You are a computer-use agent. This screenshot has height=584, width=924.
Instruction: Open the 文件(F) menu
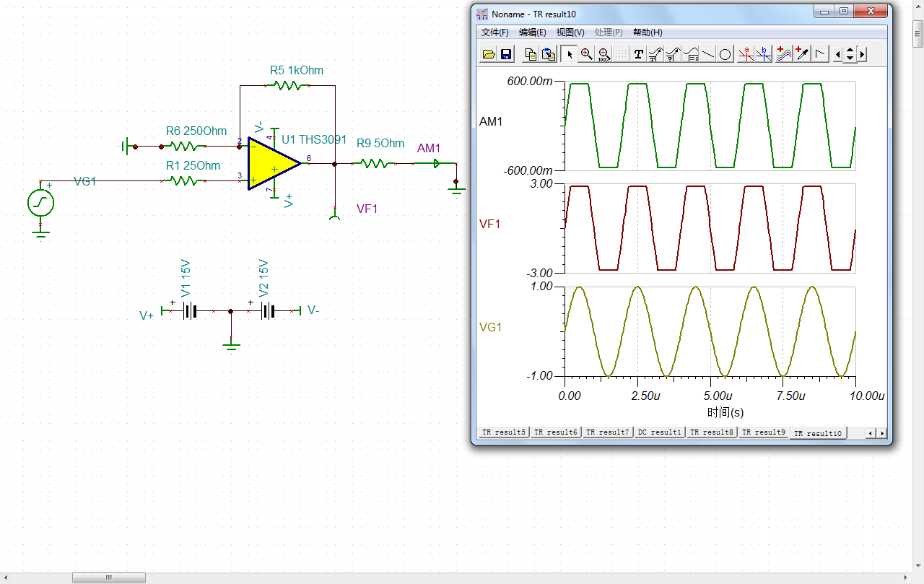click(x=494, y=32)
